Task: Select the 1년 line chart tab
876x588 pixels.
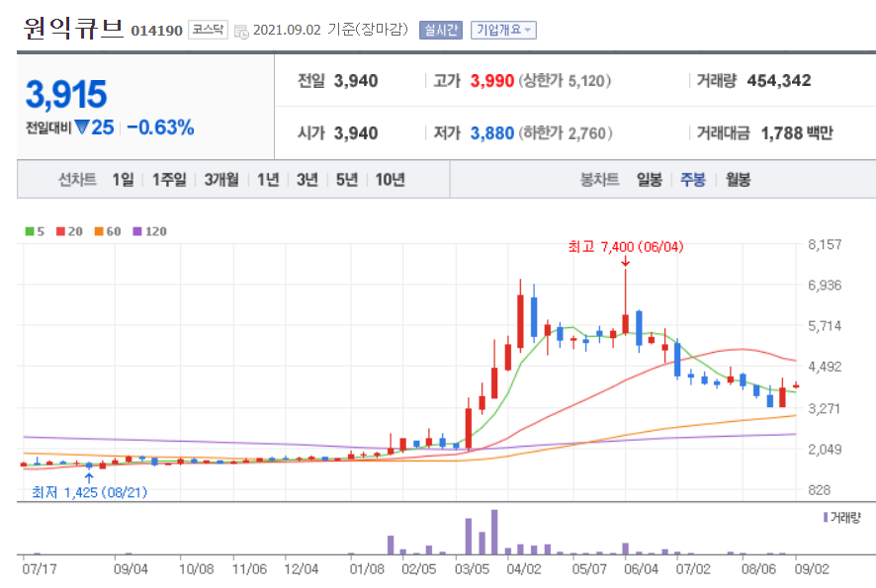Action: [x=268, y=180]
